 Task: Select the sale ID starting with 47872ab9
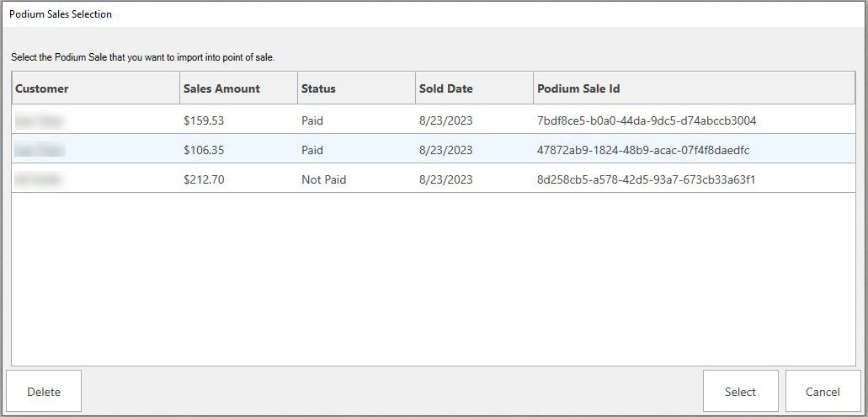(642, 150)
